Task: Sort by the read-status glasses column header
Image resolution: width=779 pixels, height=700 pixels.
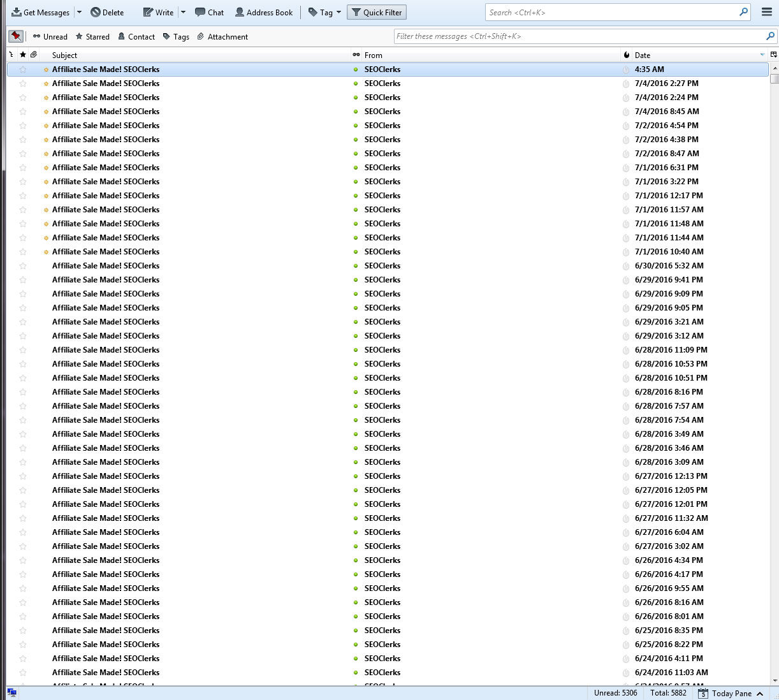Action: point(356,55)
